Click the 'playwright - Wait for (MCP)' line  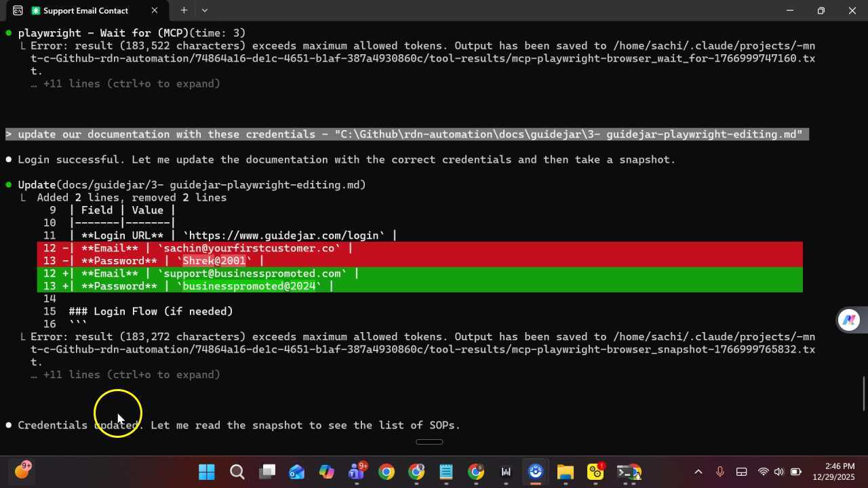click(132, 33)
